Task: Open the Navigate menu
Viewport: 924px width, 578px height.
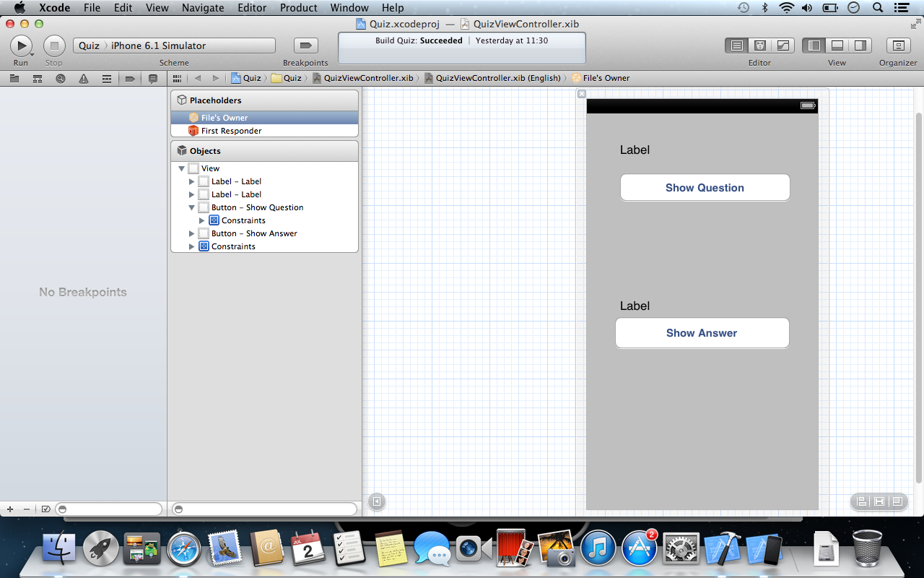Action: pyautogui.click(x=203, y=8)
